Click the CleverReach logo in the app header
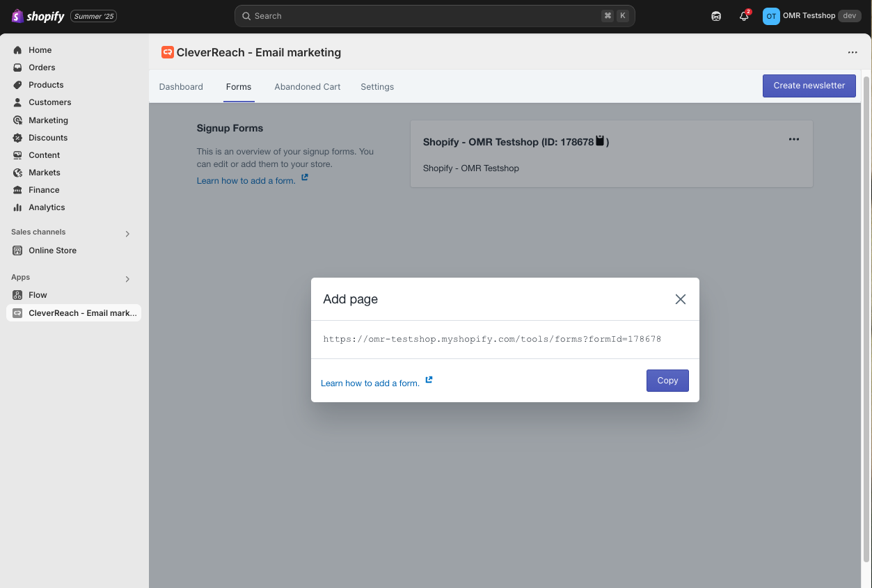 point(168,52)
